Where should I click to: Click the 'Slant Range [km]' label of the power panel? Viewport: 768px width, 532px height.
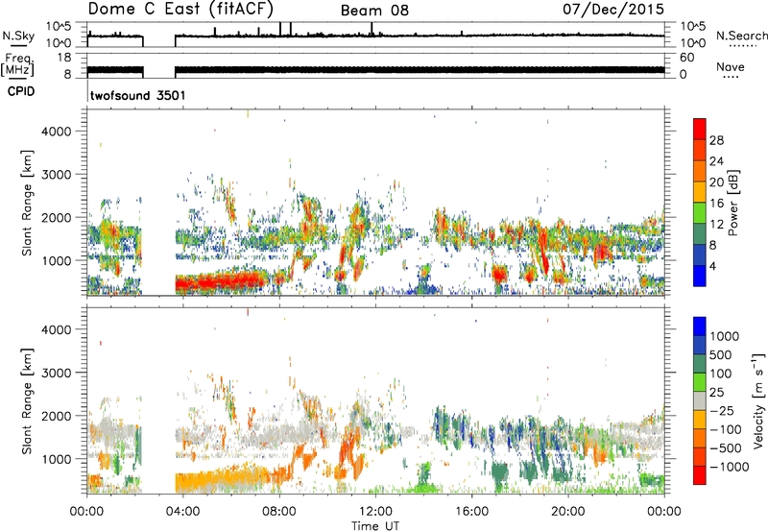pos(27,203)
